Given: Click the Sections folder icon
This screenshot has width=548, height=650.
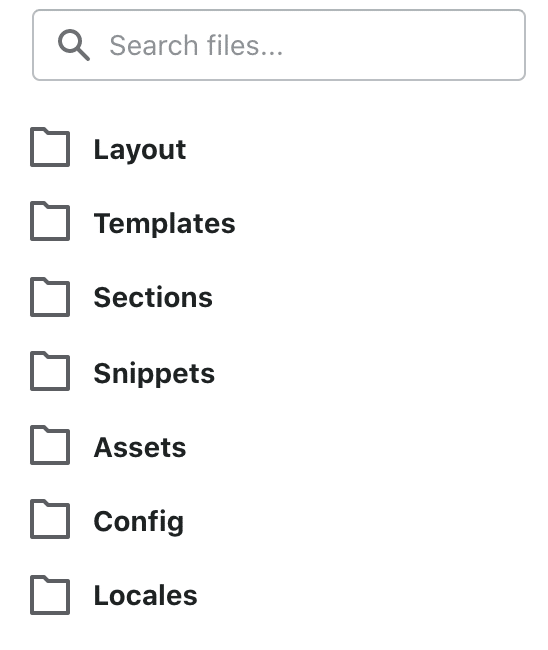Looking at the screenshot, I should pos(50,297).
